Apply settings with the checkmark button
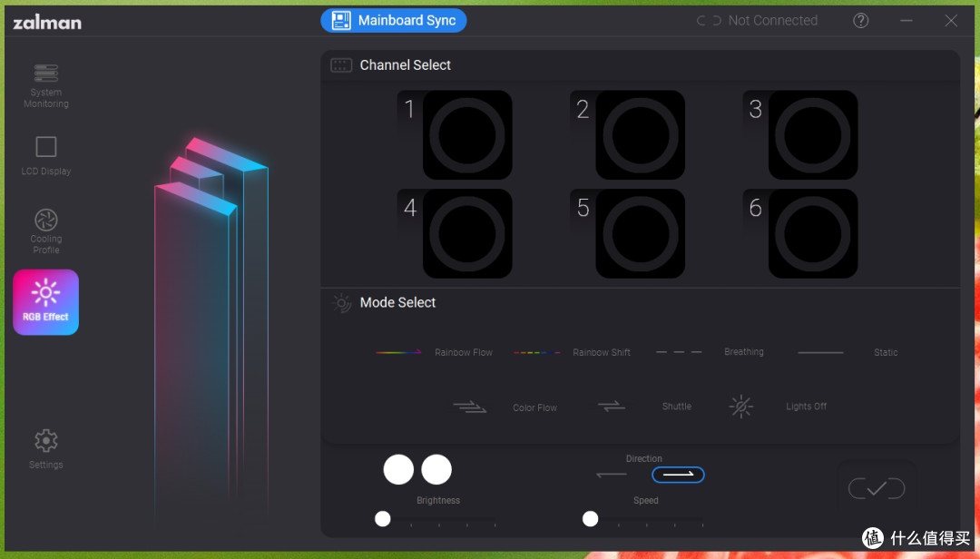Viewport: 980px width, 559px height. 877,488
